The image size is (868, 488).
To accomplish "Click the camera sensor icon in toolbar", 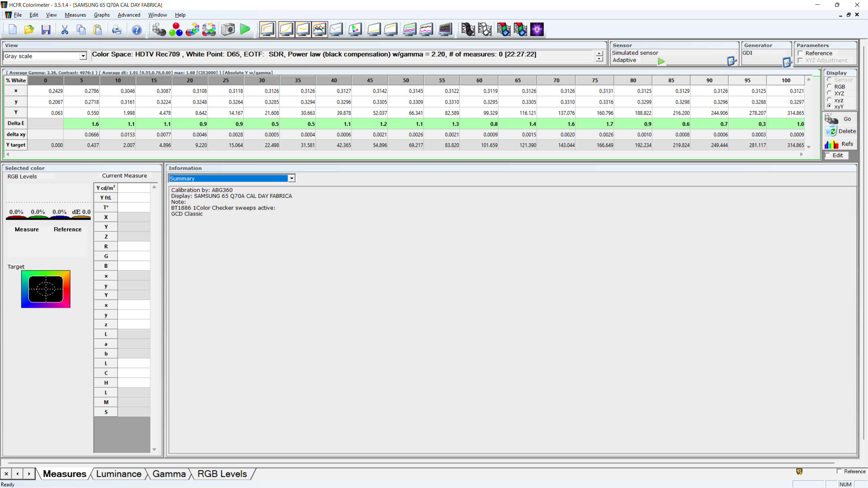I will click(228, 29).
